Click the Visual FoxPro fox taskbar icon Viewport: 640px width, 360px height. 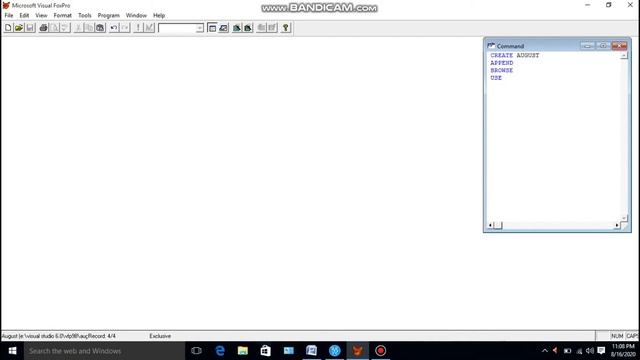coord(358,351)
